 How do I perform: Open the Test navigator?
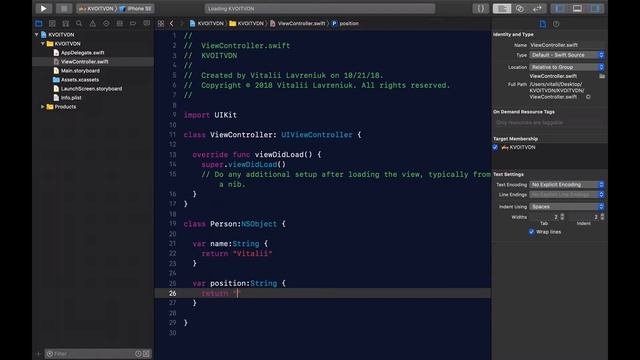click(106, 24)
